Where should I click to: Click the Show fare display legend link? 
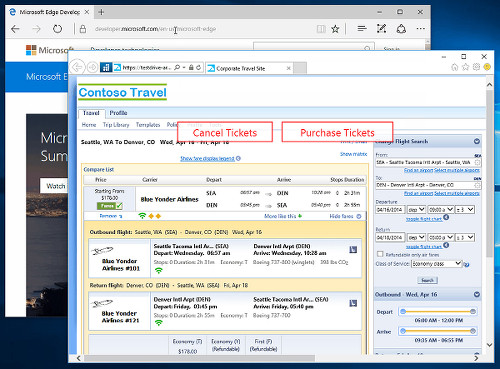(x=207, y=159)
